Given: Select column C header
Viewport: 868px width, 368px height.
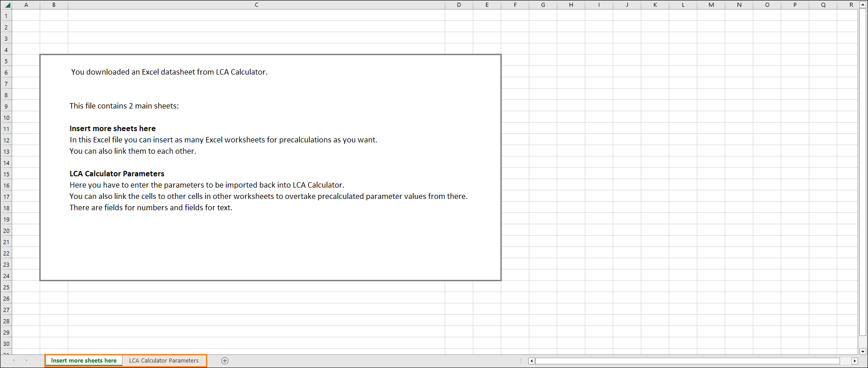Looking at the screenshot, I should point(257,5).
